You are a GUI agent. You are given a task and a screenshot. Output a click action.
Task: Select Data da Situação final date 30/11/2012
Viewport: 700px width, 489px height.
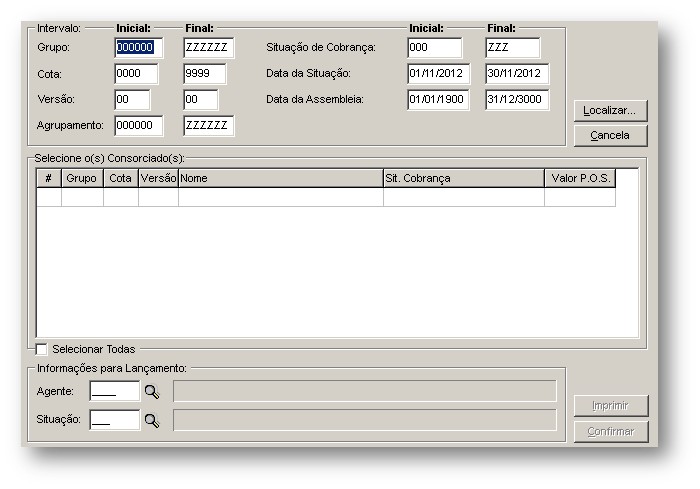point(517,74)
